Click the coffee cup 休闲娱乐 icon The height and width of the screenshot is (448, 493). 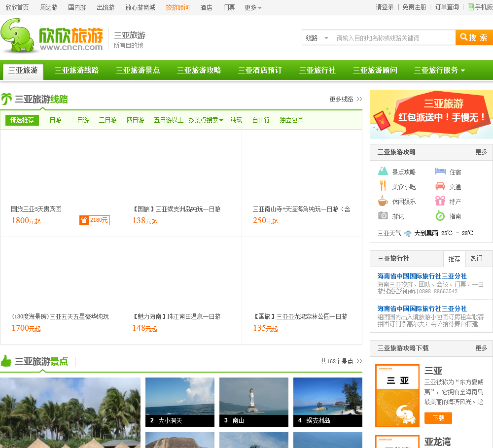coord(383,201)
